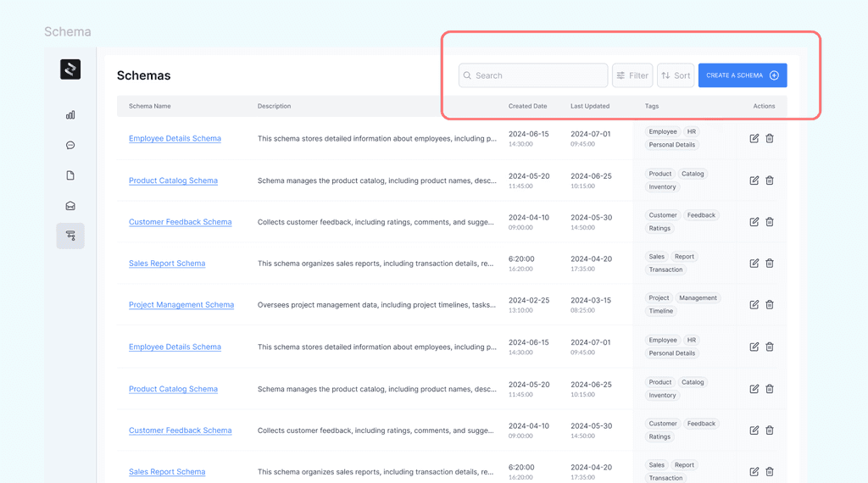Image resolution: width=868 pixels, height=483 pixels.
Task: Click the last updated date 2024-04-20 in the first Sales Report row
Action: [x=591, y=259]
